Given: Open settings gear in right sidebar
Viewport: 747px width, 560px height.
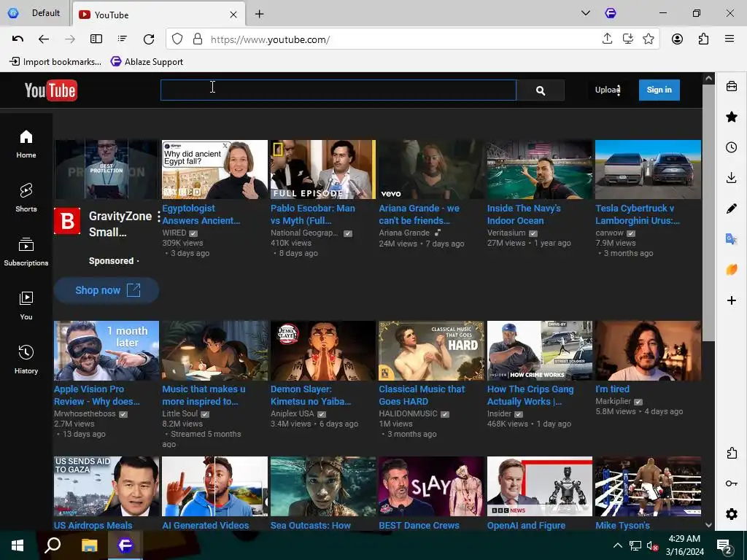Looking at the screenshot, I should 731,514.
